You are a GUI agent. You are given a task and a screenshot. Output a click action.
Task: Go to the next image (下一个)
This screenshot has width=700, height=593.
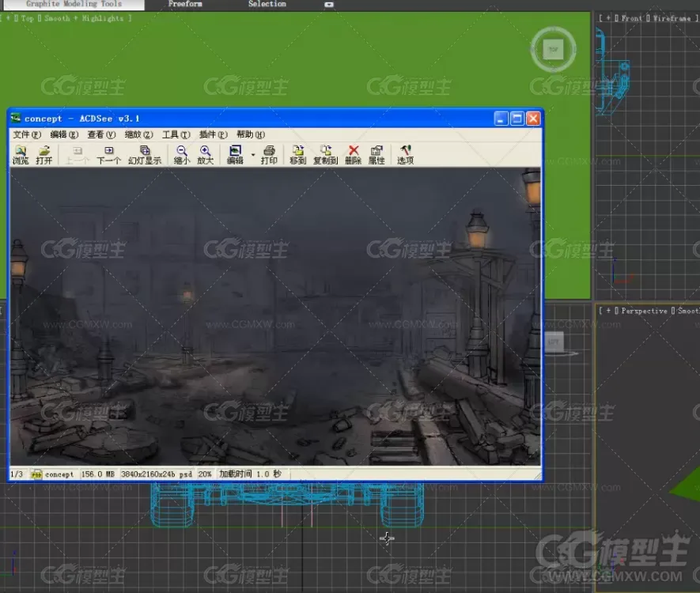(x=108, y=155)
